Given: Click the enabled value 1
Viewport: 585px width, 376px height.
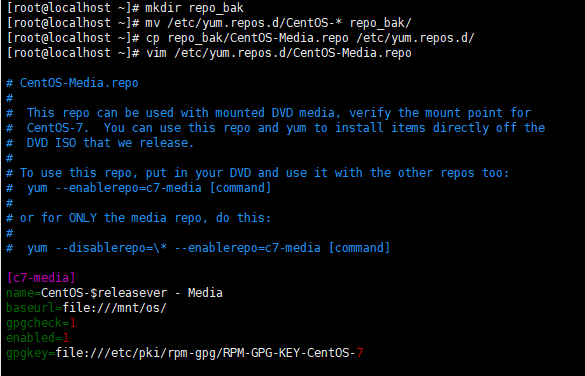Looking at the screenshot, I should 66,338.
